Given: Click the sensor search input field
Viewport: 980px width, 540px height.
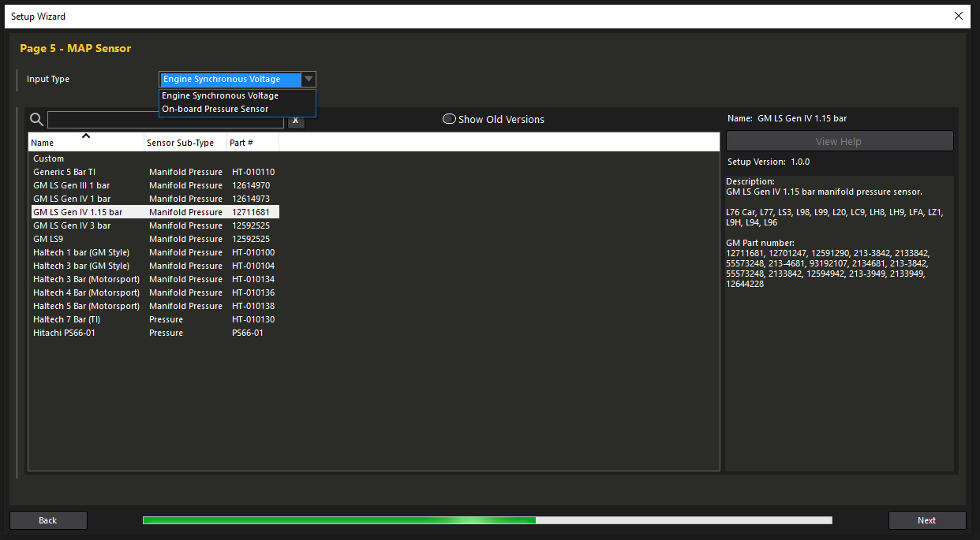Looking at the screenshot, I should click(166, 120).
